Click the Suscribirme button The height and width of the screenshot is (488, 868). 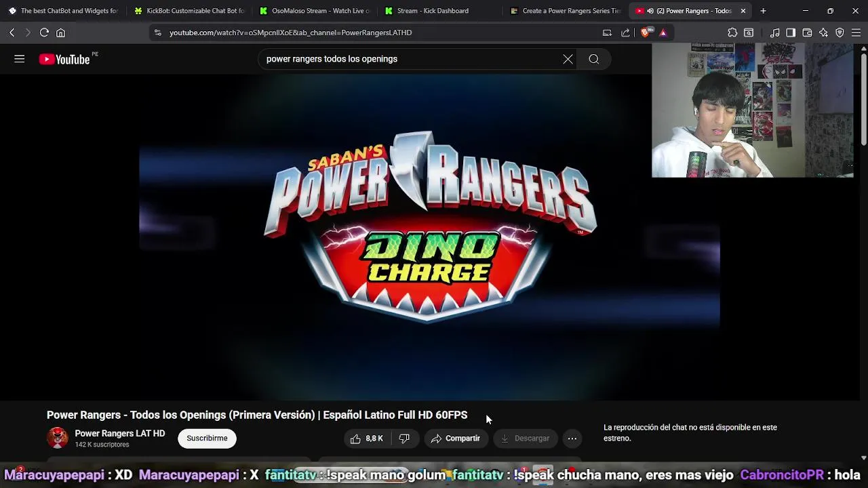(x=207, y=439)
